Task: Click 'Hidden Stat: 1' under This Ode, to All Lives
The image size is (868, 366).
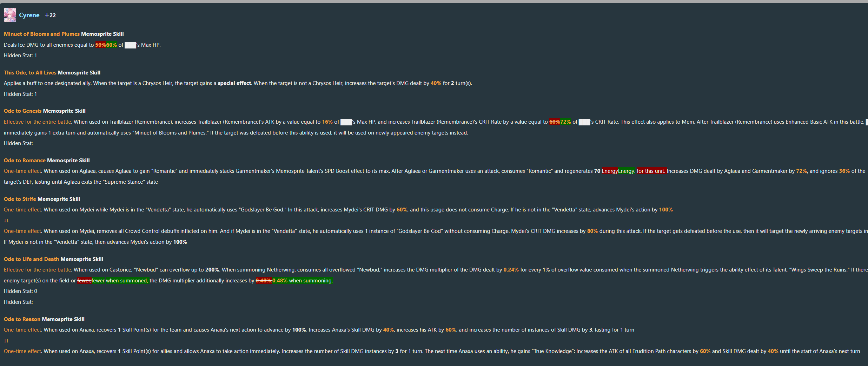Action: click(20, 94)
